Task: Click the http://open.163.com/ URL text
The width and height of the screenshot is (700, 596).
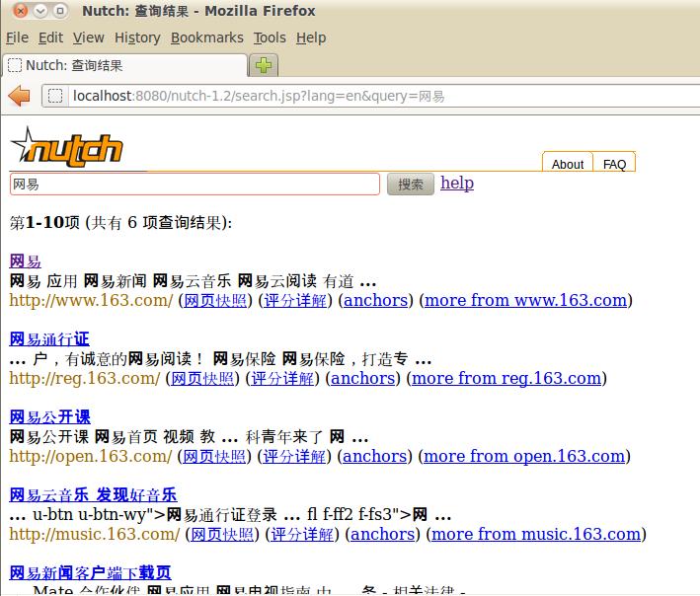Action: (90, 456)
